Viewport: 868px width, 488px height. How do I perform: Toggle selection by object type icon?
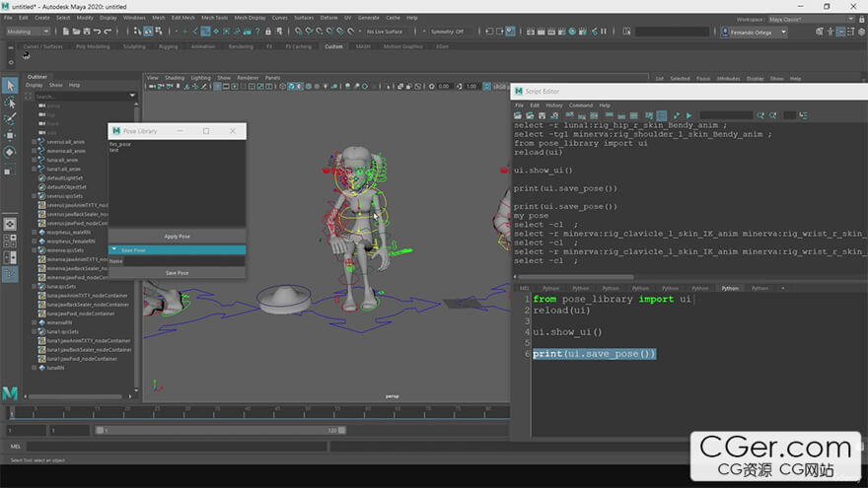[x=148, y=32]
